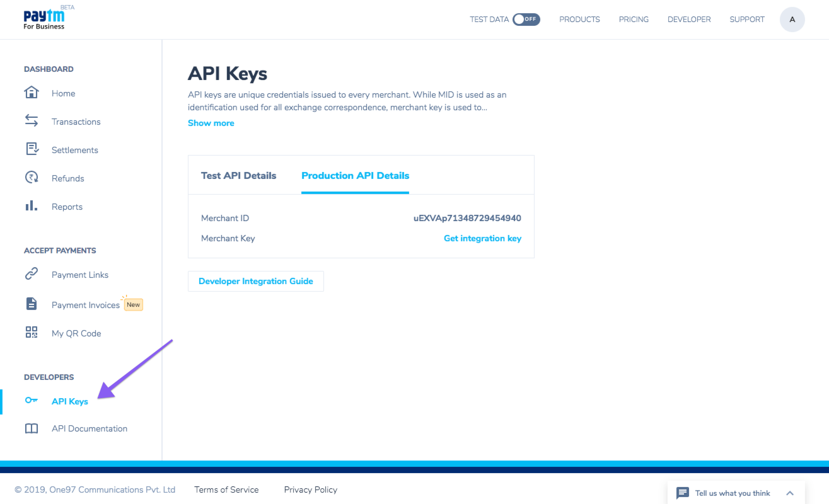Click the API Keys key icon
The image size is (829, 504).
[x=32, y=401]
